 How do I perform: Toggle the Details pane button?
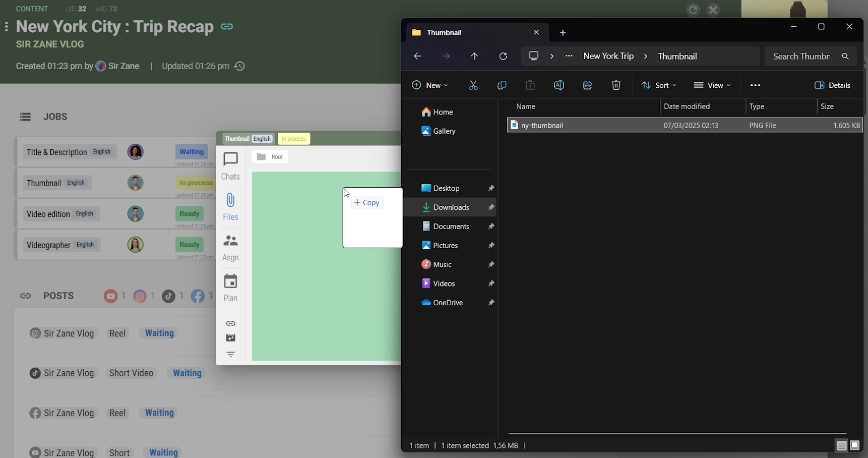coord(833,85)
